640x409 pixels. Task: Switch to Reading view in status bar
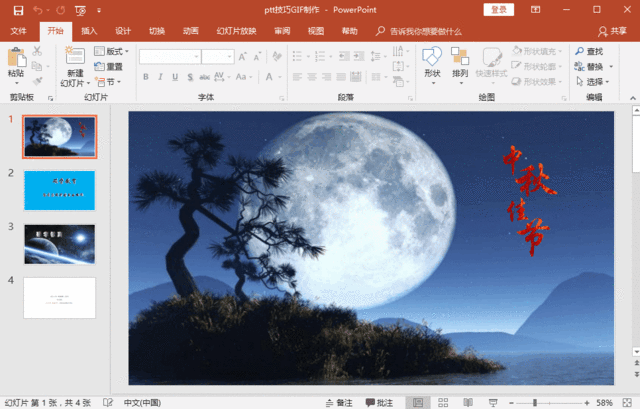click(466, 402)
